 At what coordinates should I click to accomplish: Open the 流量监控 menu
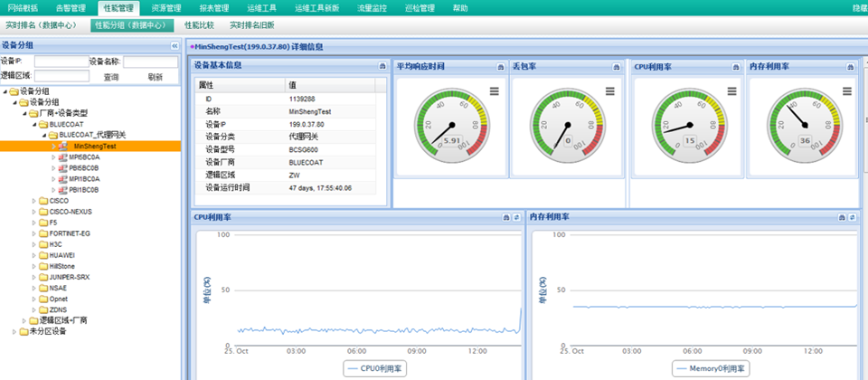click(x=372, y=8)
